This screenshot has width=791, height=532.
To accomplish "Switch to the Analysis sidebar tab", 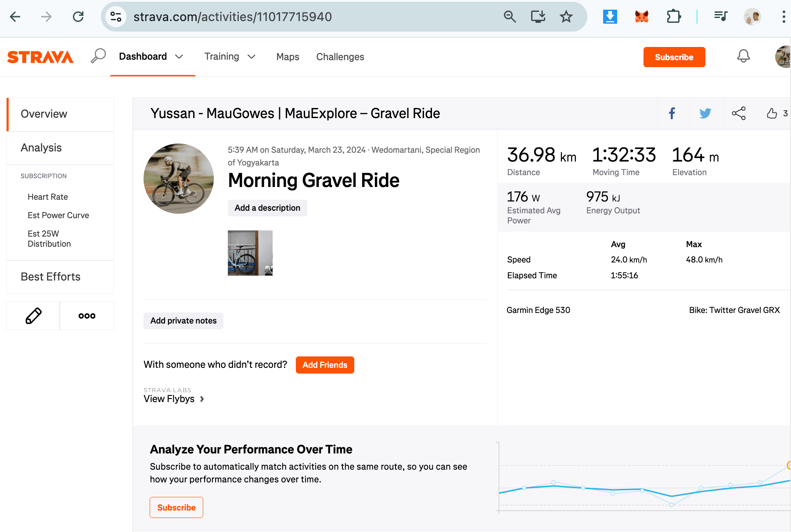I will [x=41, y=148].
